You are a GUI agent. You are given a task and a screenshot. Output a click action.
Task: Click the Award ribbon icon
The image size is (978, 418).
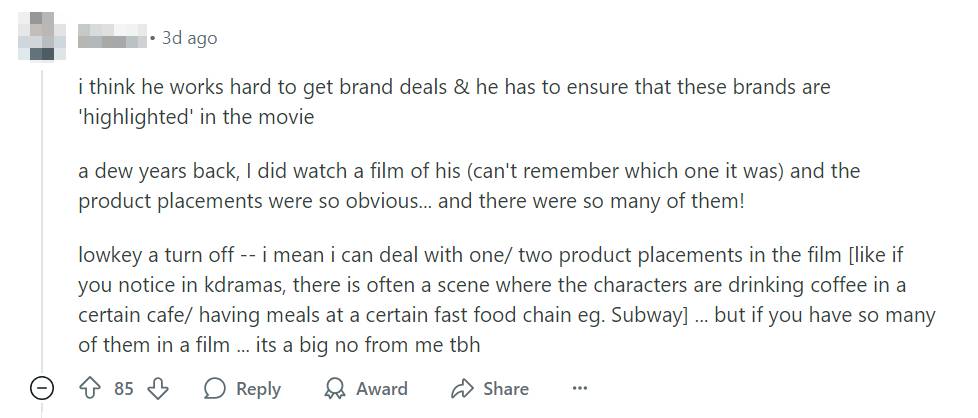pos(334,388)
